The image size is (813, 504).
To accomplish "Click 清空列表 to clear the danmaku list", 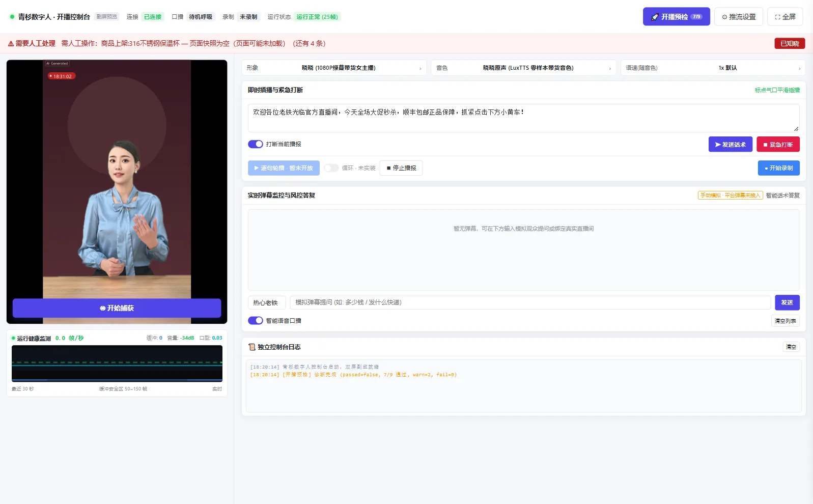I will pos(786,321).
